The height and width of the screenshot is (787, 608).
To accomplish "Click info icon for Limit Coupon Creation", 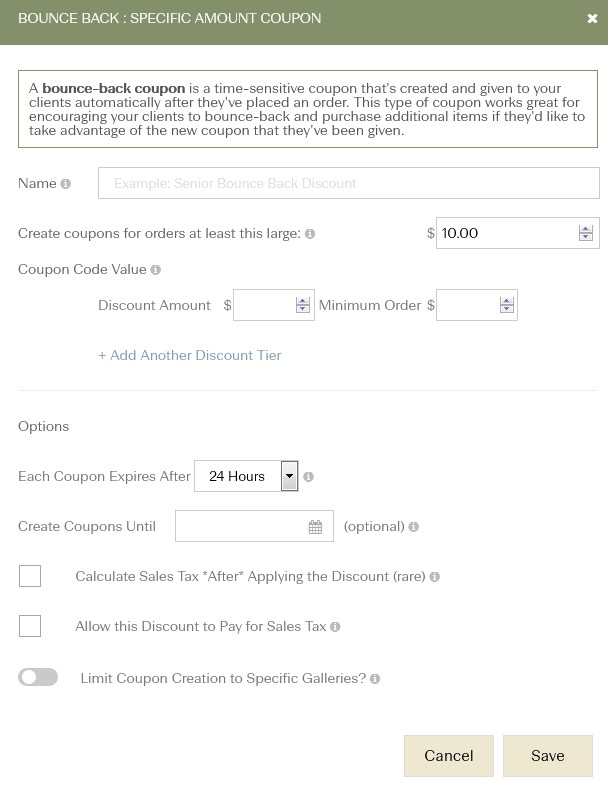I will (375, 679).
